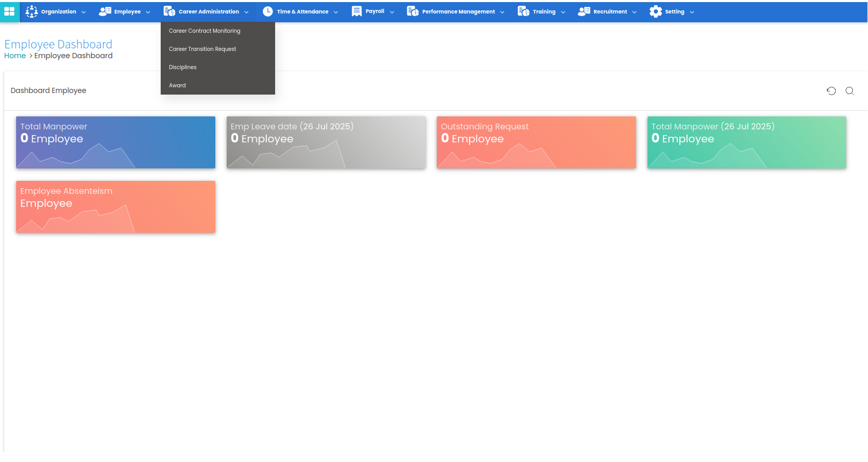Refresh the Dashboard Employee panel
The height and width of the screenshot is (462, 868).
pyautogui.click(x=831, y=91)
